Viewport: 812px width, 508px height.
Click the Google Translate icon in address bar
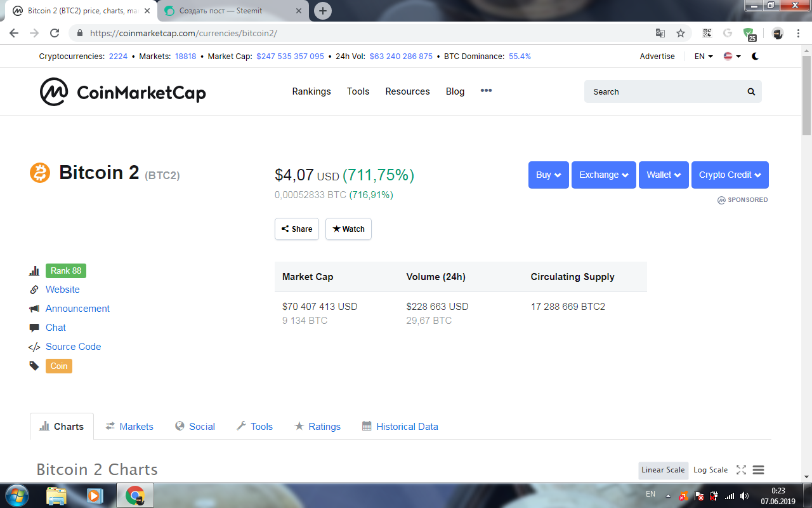tap(660, 33)
